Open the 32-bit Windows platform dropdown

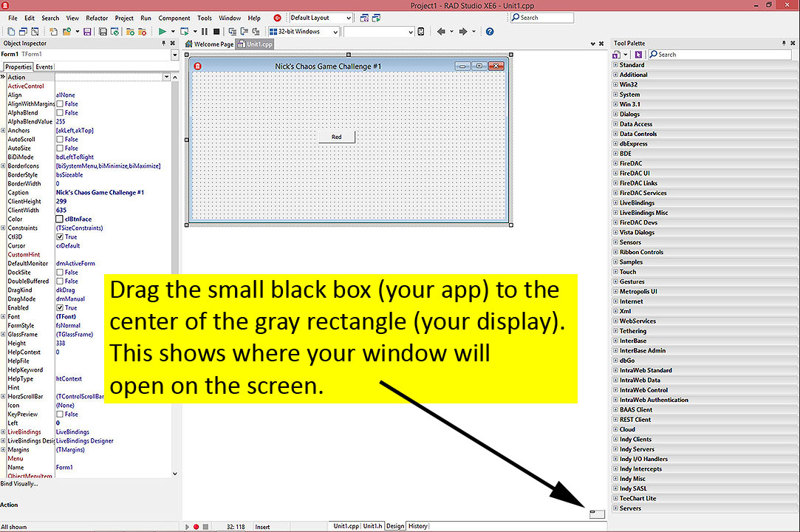335,32
